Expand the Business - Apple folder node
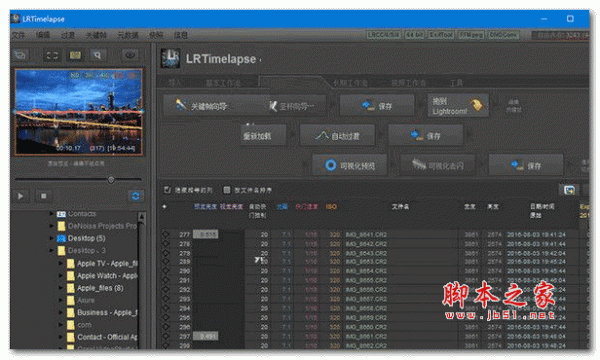The image size is (600, 360). 60,313
